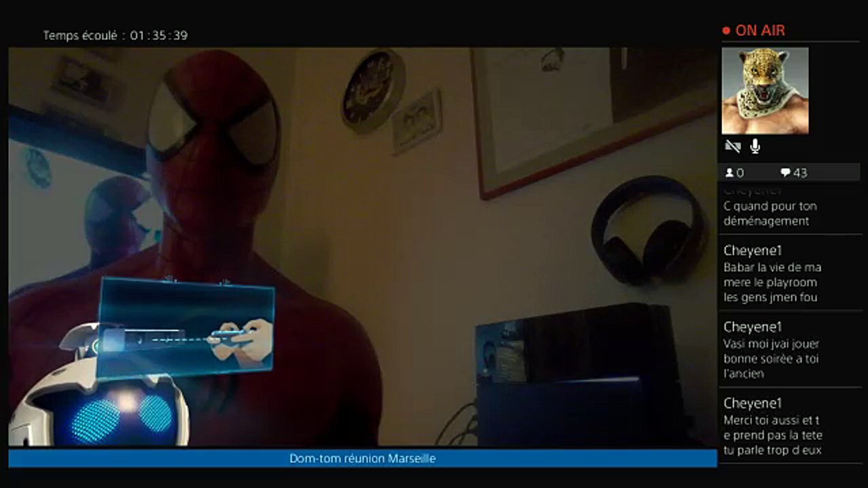Image resolution: width=868 pixels, height=488 pixels.
Task: Click the stream title Dom-tom réunion Marseille
Action: (363, 459)
